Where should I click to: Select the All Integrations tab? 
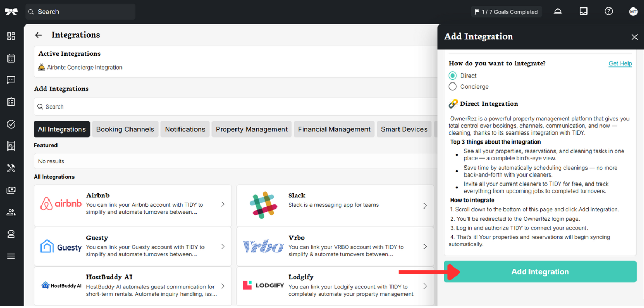(x=62, y=129)
